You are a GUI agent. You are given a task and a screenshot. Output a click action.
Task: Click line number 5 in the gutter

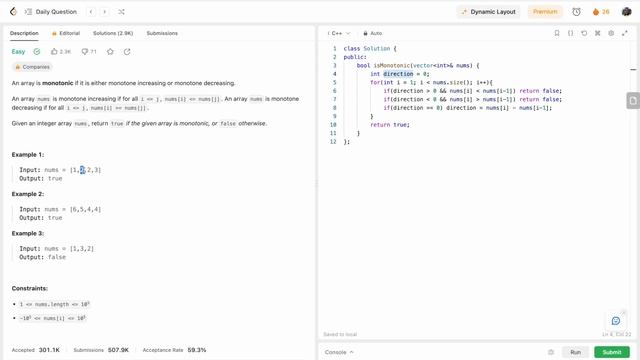coord(334,82)
